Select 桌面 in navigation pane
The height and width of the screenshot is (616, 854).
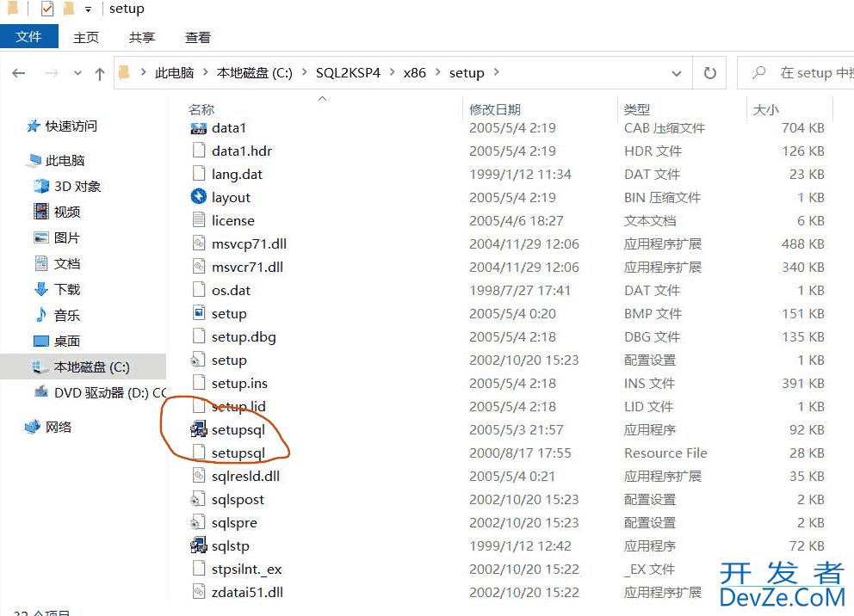(67, 342)
